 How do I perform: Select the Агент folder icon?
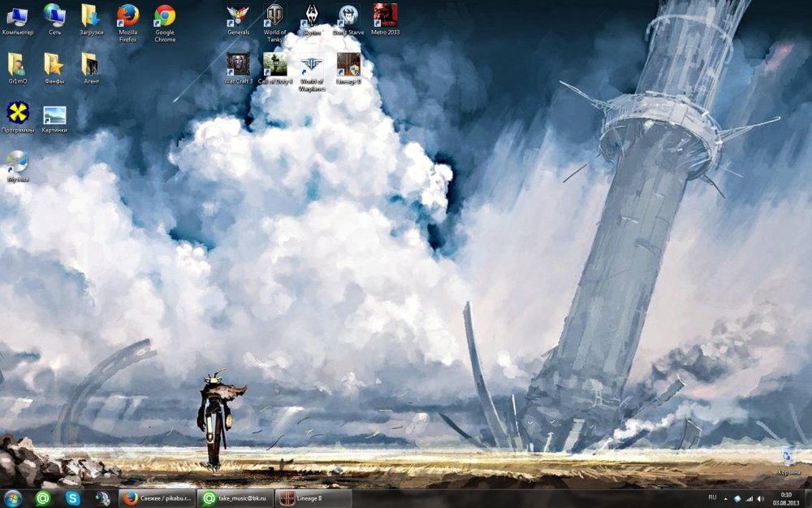pyautogui.click(x=91, y=68)
